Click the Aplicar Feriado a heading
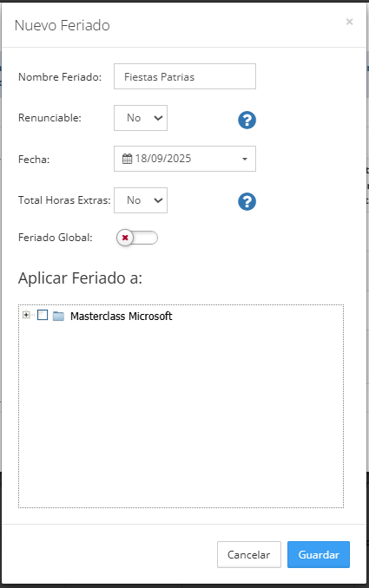This screenshot has width=369, height=588. click(81, 278)
